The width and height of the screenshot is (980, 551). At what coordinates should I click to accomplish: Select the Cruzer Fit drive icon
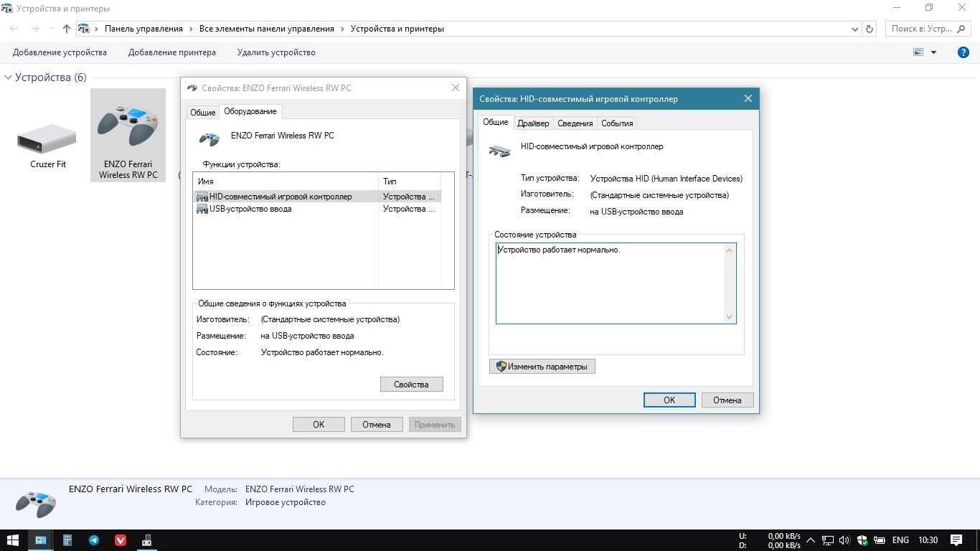click(47, 138)
